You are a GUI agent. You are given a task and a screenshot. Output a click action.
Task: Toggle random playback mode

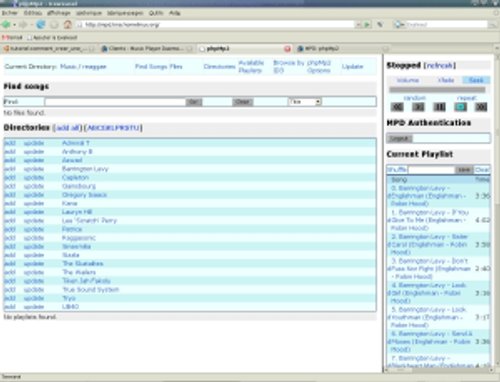[x=414, y=98]
